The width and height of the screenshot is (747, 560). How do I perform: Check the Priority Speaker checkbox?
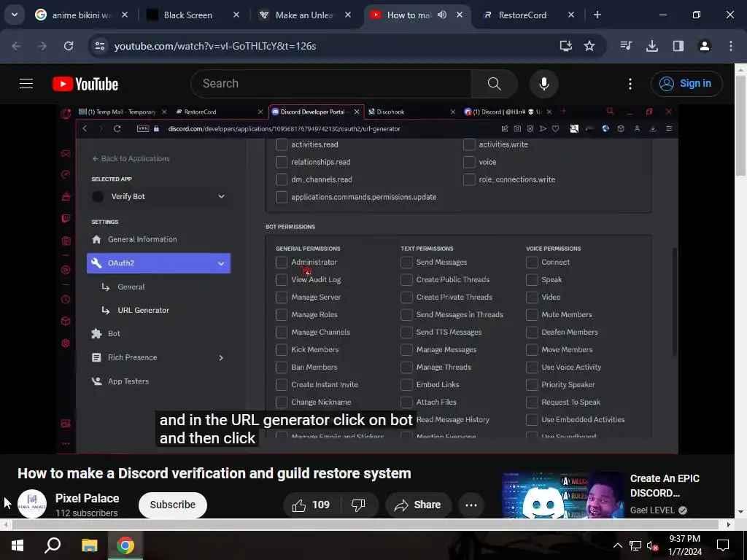(532, 385)
